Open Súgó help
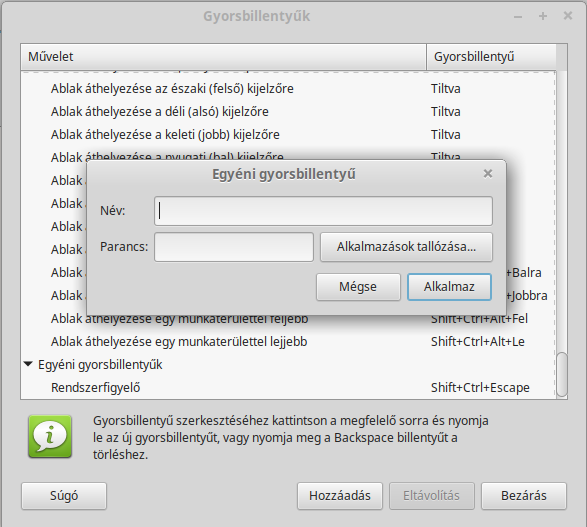This screenshot has height=527, width=587. tap(64, 496)
